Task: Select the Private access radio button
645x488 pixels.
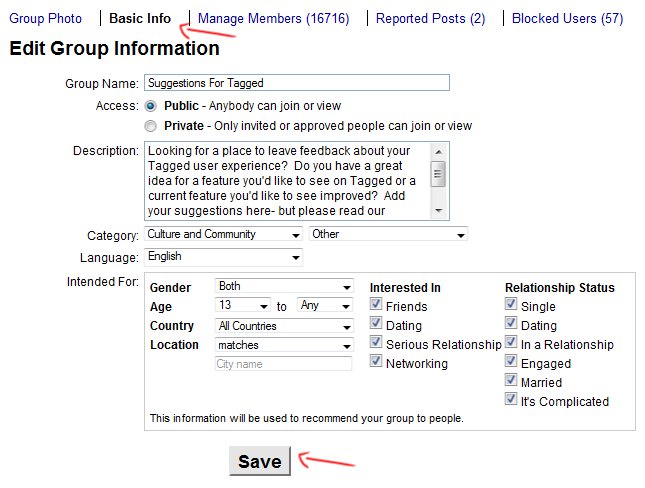Action: tap(151, 126)
